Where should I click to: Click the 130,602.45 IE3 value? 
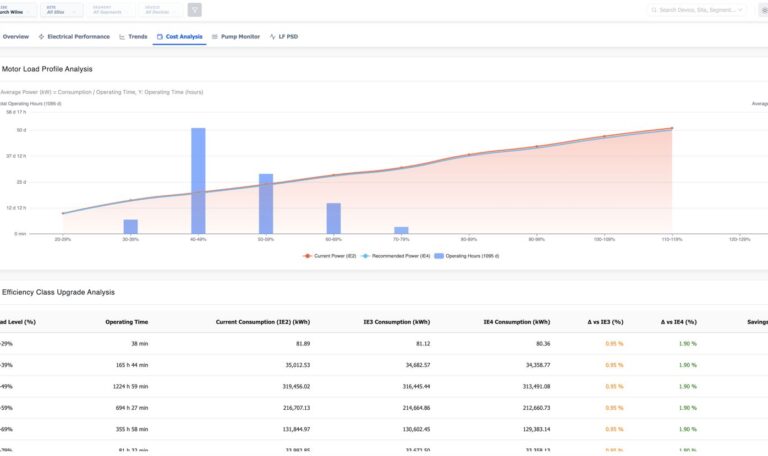pos(416,430)
